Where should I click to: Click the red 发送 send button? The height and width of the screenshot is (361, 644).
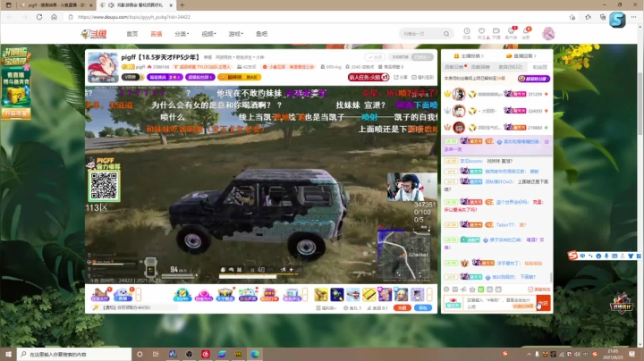click(x=543, y=303)
